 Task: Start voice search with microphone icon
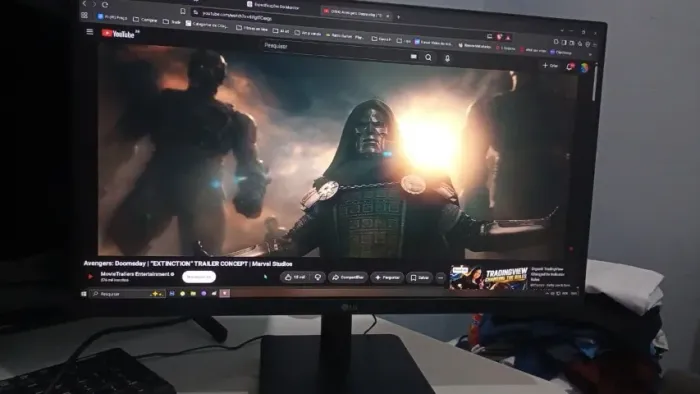point(447,58)
